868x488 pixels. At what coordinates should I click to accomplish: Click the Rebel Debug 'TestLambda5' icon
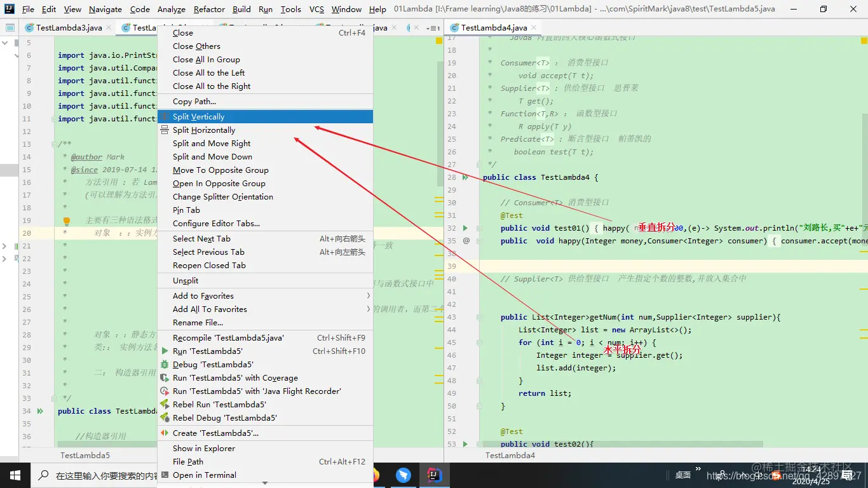165,418
